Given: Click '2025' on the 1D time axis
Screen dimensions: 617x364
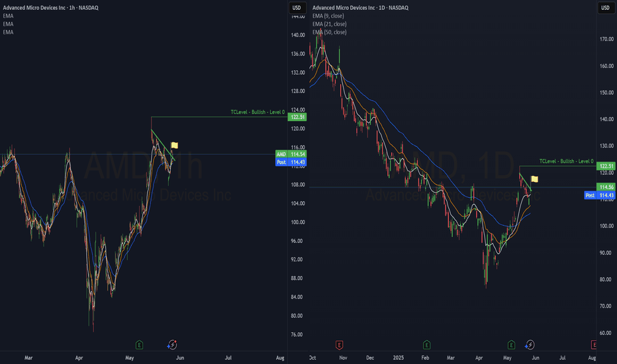Looking at the screenshot, I should pyautogui.click(x=399, y=357).
